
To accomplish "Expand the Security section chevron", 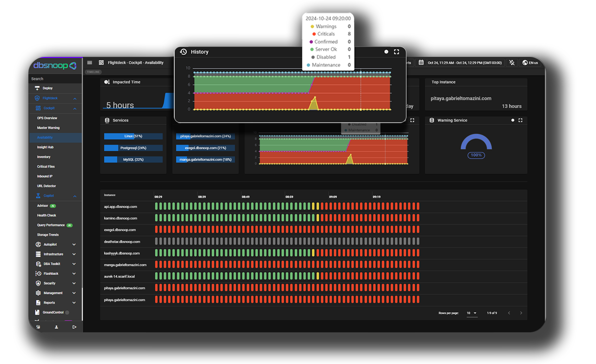I will point(74,283).
